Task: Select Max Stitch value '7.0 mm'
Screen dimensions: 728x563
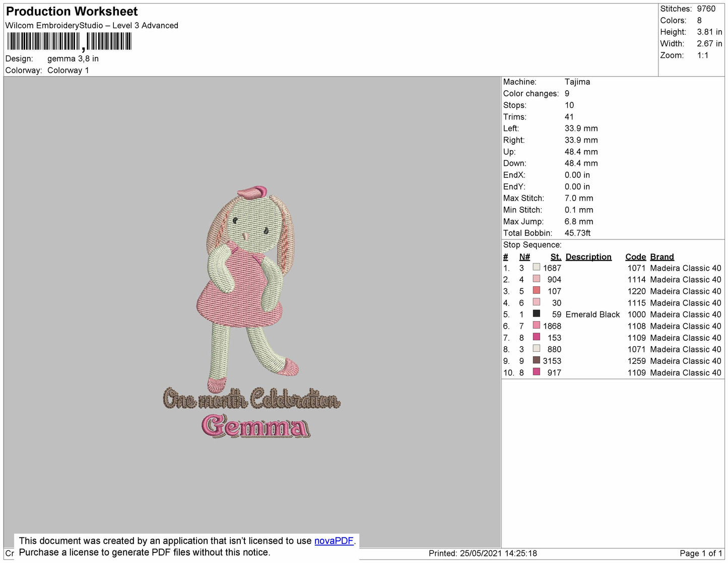Action: [579, 198]
